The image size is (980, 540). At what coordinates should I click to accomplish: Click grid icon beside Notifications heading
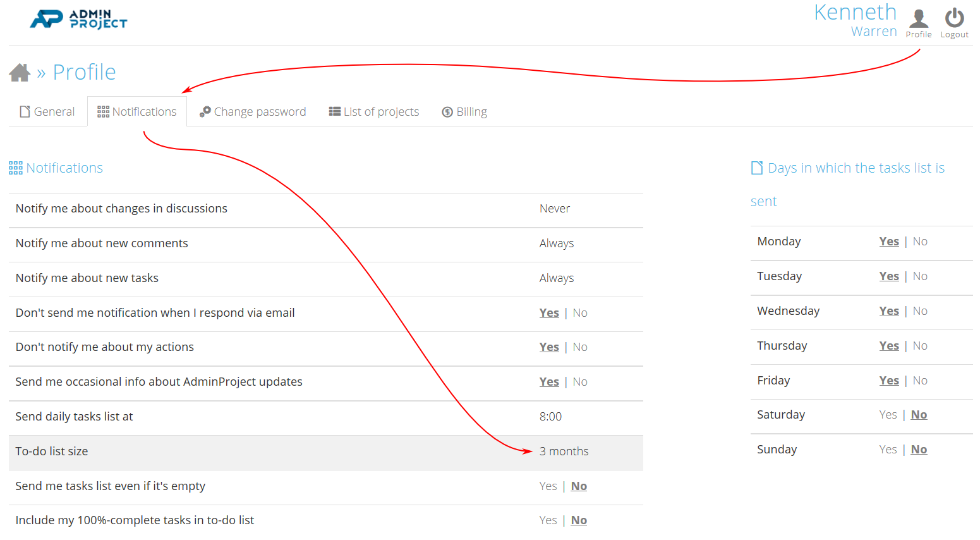pyautogui.click(x=16, y=168)
